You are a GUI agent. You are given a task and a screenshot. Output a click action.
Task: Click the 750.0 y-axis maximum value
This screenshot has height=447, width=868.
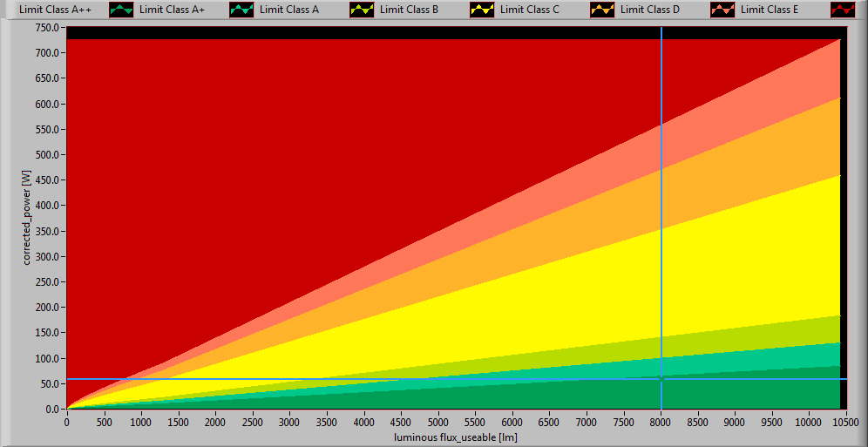pos(47,27)
